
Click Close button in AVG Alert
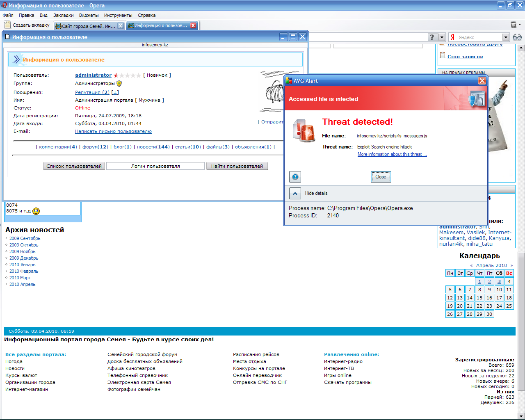pos(381,177)
